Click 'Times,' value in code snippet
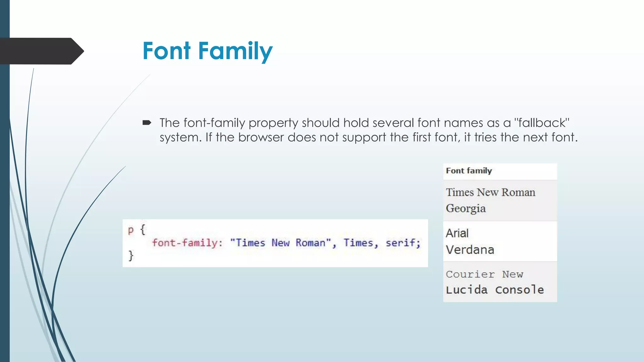The height and width of the screenshot is (362, 644). (360, 243)
